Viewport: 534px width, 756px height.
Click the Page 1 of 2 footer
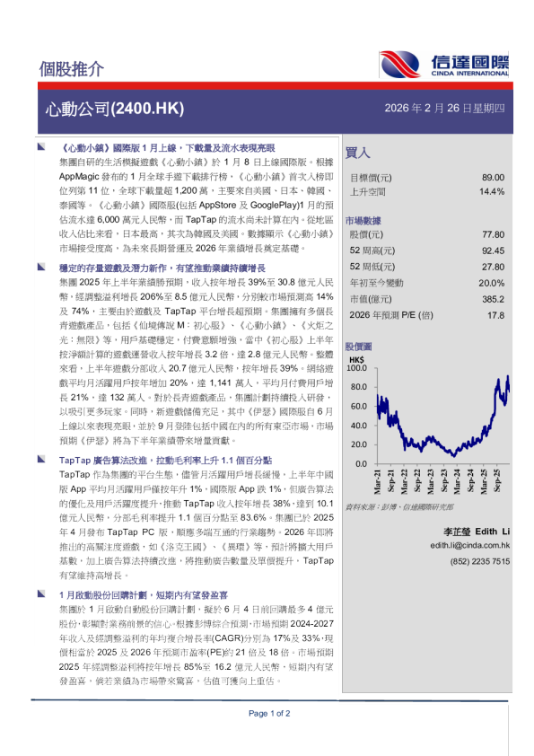[269, 714]
